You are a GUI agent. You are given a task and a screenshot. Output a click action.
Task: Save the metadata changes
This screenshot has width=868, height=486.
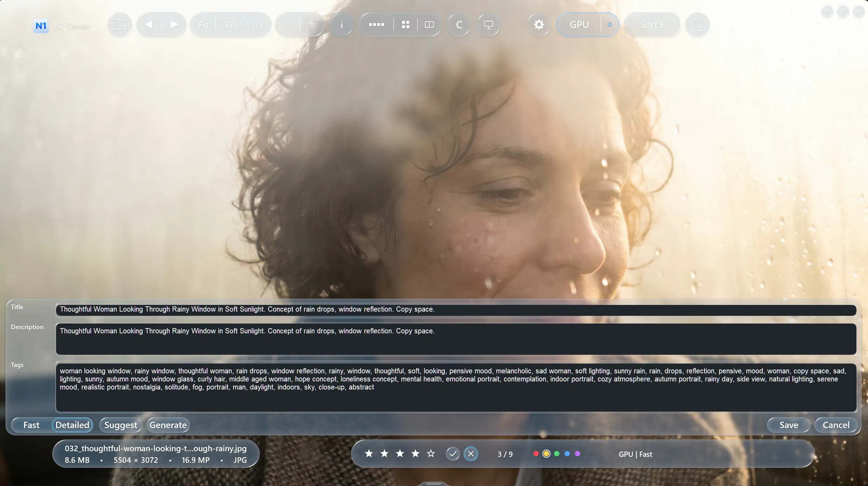point(789,425)
